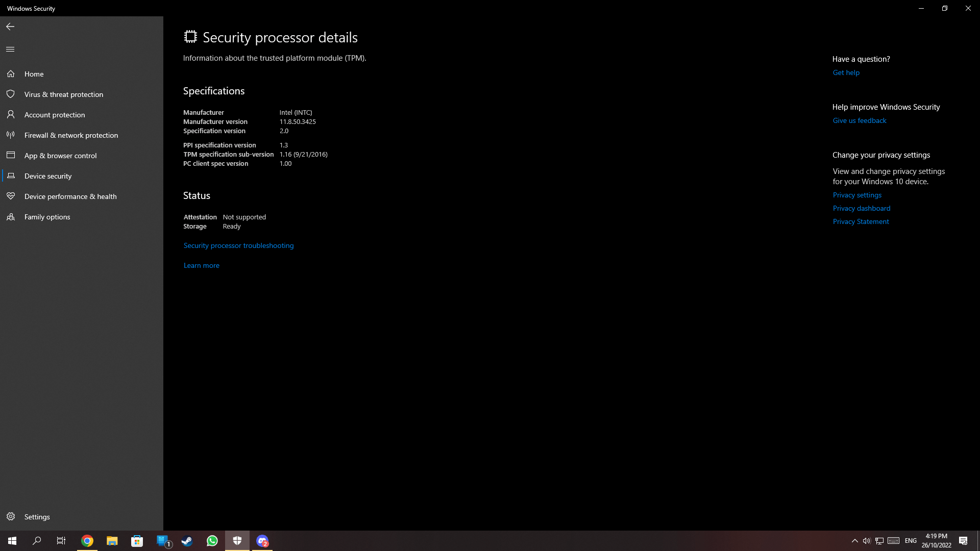Select Device security laptop icon
This screenshot has width=980, height=551.
pyautogui.click(x=11, y=176)
